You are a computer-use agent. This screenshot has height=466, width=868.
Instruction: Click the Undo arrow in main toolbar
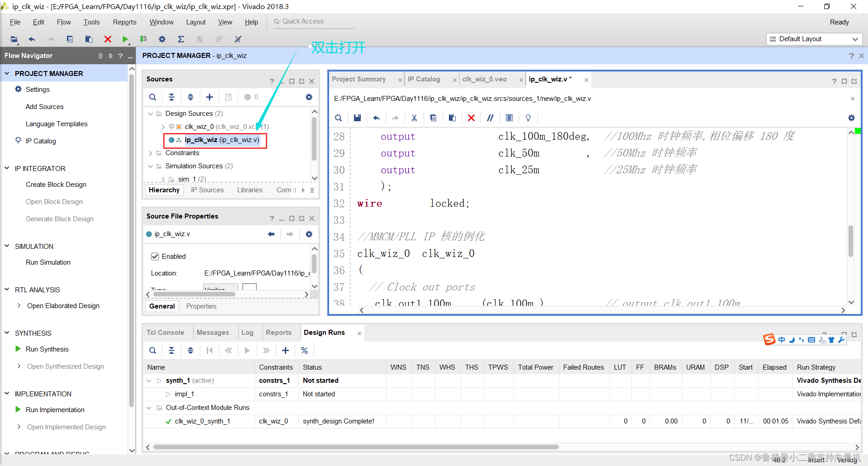tap(32, 39)
